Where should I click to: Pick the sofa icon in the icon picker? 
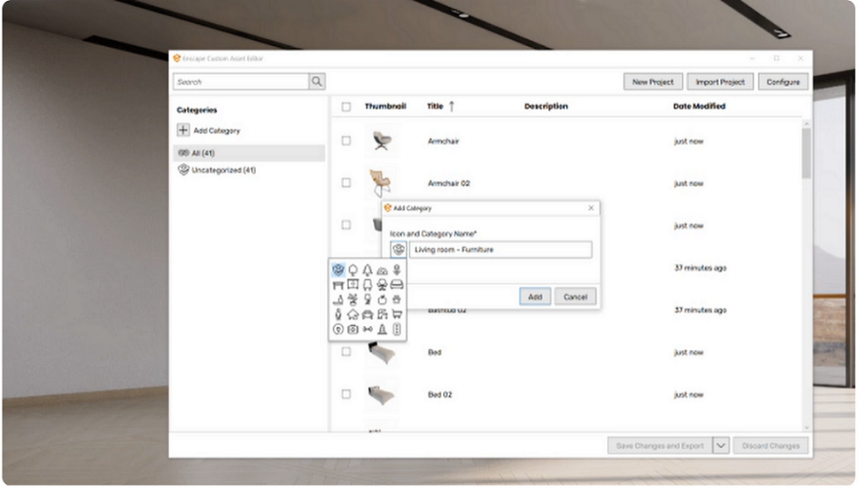click(x=397, y=284)
